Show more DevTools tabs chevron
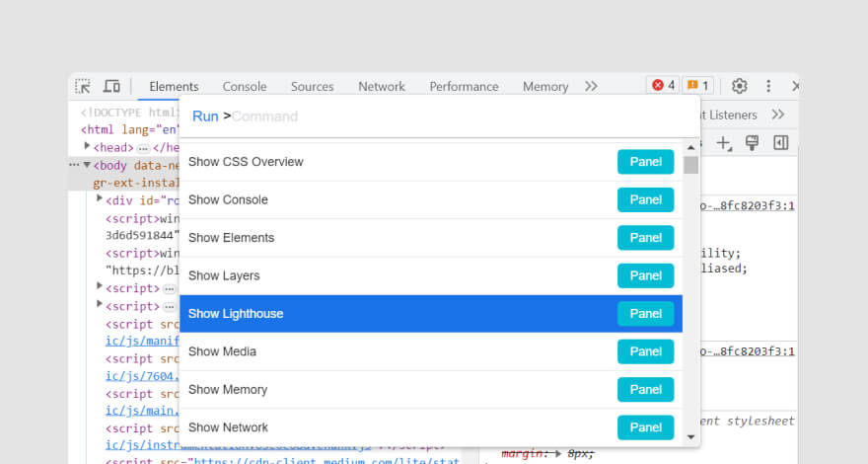Screen dimensions: 868x464 tap(591, 86)
